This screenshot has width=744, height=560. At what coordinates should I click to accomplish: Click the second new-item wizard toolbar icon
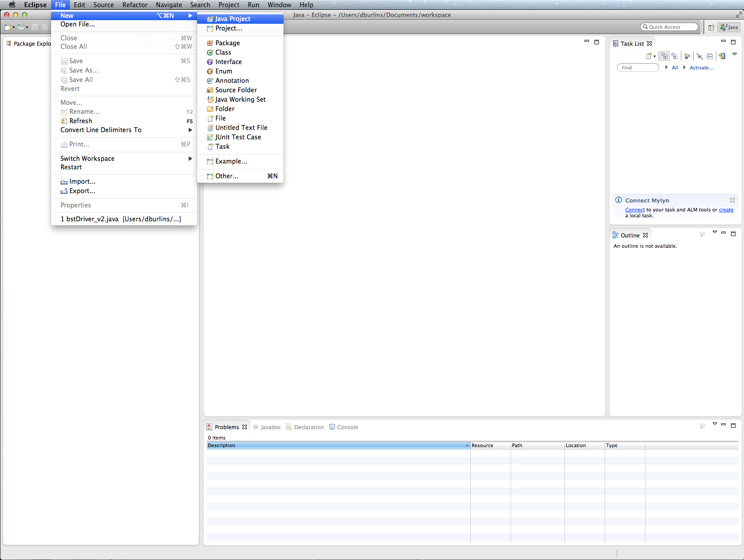(21, 27)
